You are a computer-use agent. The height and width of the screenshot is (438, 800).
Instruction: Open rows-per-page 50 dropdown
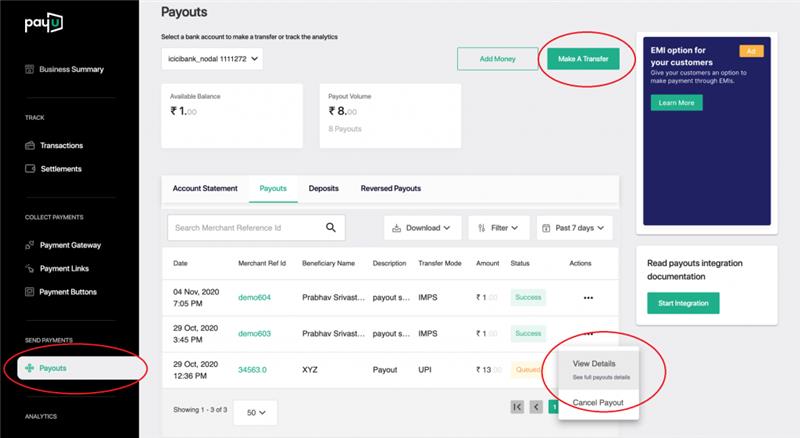point(255,412)
